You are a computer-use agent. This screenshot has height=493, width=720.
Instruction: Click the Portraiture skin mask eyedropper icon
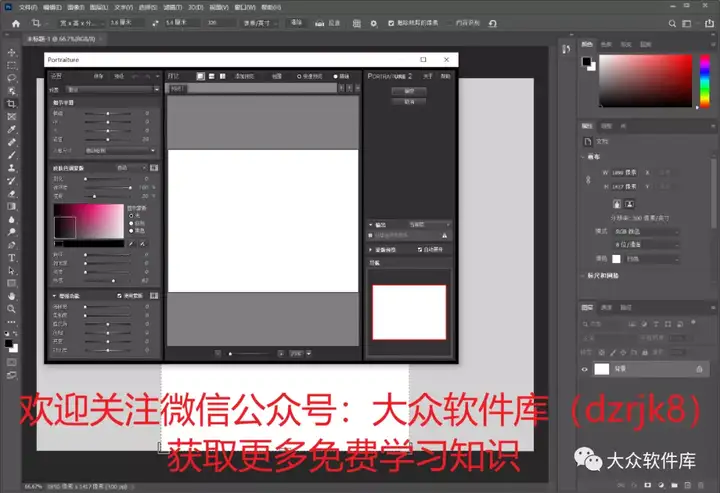(x=131, y=244)
